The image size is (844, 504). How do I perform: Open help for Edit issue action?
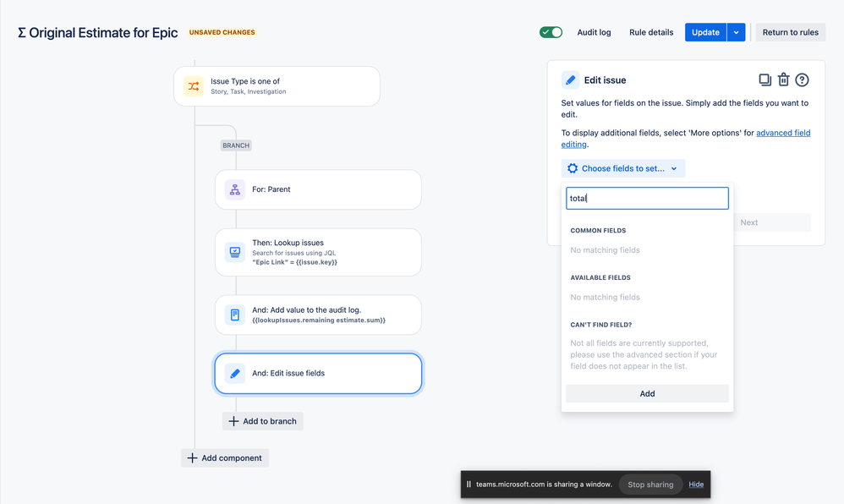click(802, 79)
